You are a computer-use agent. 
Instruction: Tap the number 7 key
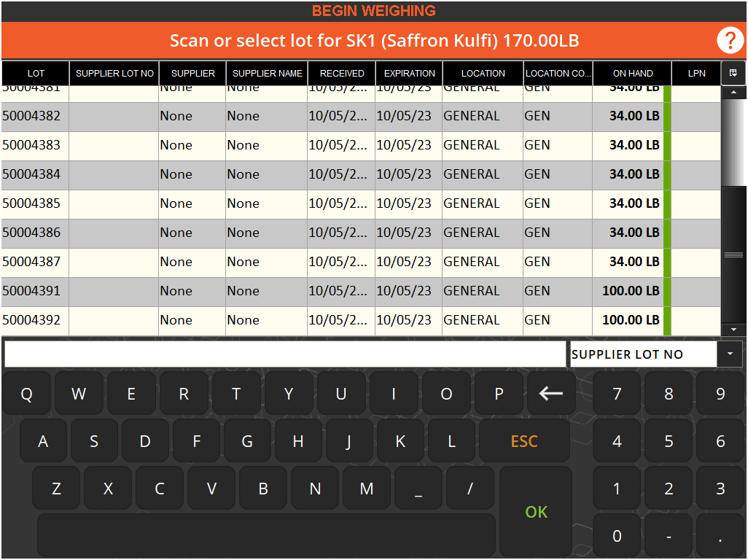coord(617,394)
